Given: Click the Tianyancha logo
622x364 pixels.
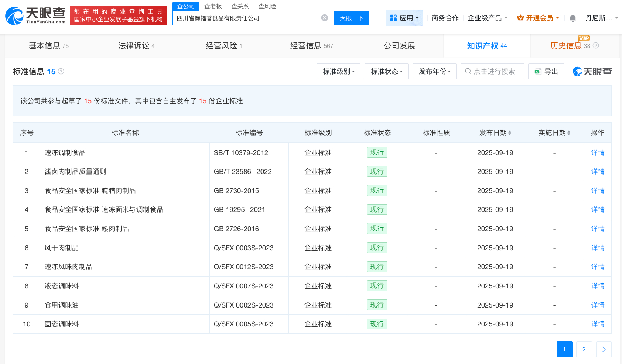Looking at the screenshot, I should tap(35, 15).
